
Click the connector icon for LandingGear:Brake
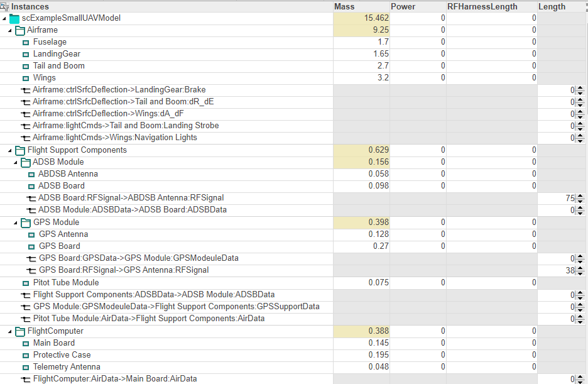tap(26, 91)
